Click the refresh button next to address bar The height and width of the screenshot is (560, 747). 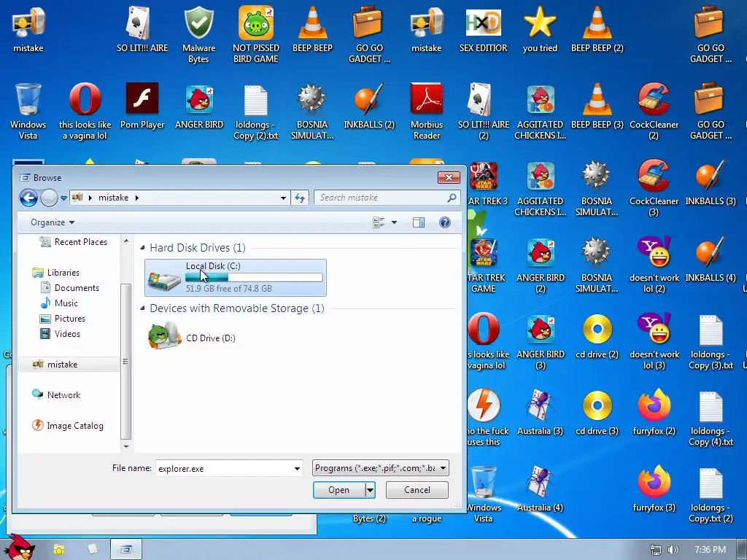click(x=300, y=198)
